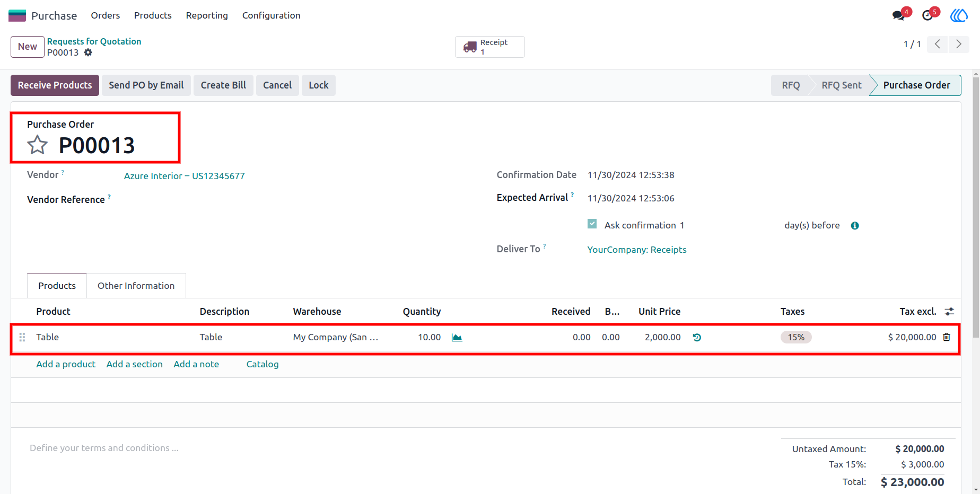The width and height of the screenshot is (980, 494).
Task: Go to previous record arrow
Action: tap(938, 44)
